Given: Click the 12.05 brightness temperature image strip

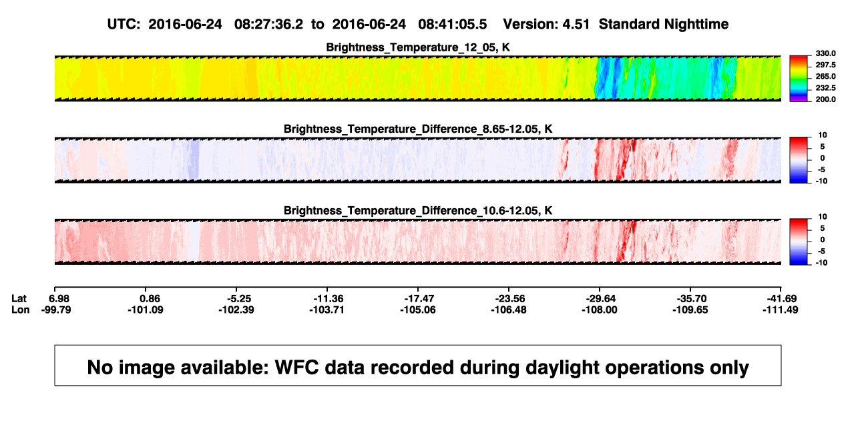Looking at the screenshot, I should [x=417, y=79].
